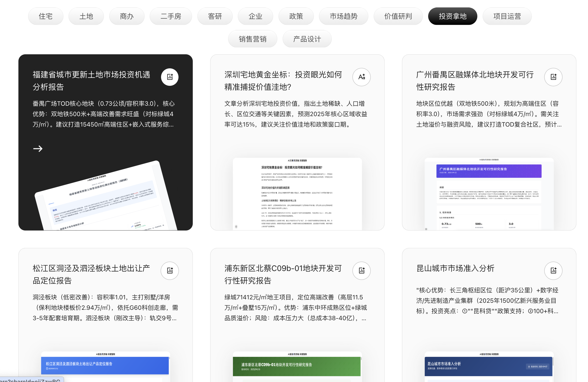The height and width of the screenshot is (382, 588).
Task: Click description starting "核心优势：长三角枢纽区位
Action: coord(487,301)
